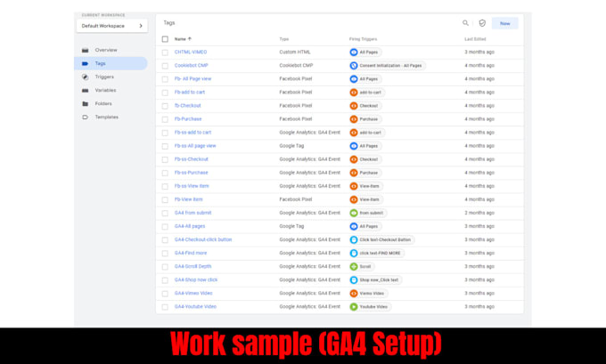Click Shop now_Click text trigger icon
606x364 pixels.
(x=353, y=279)
